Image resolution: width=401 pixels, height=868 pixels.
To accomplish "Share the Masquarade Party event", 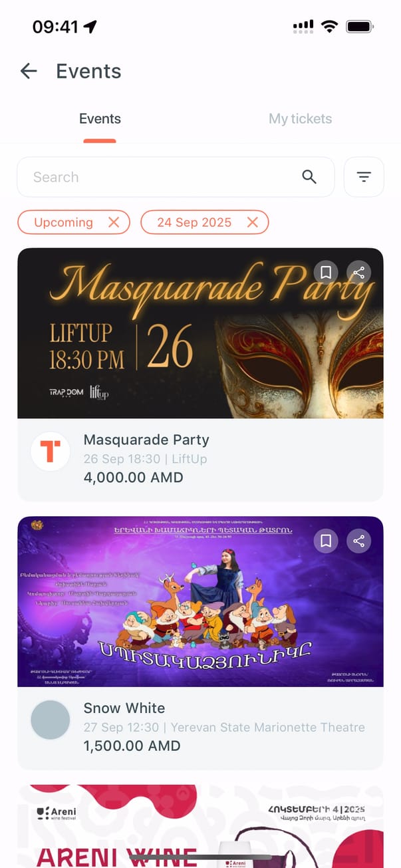I will pos(359,273).
